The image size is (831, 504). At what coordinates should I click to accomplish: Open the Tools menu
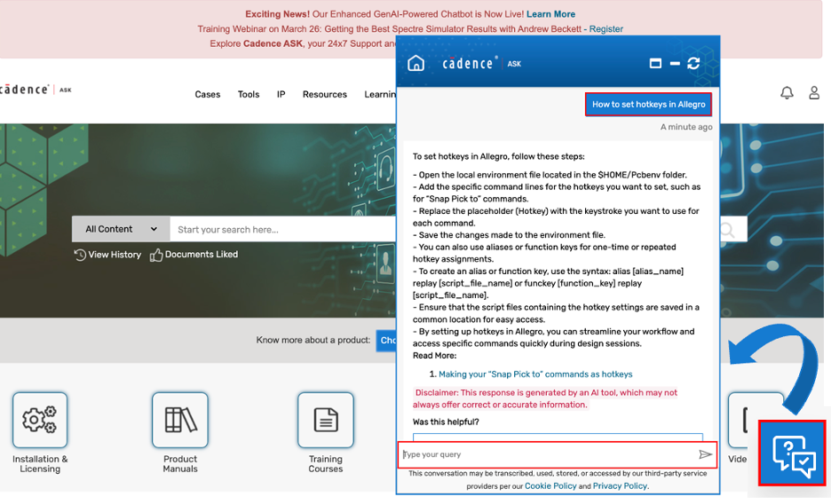pos(249,94)
